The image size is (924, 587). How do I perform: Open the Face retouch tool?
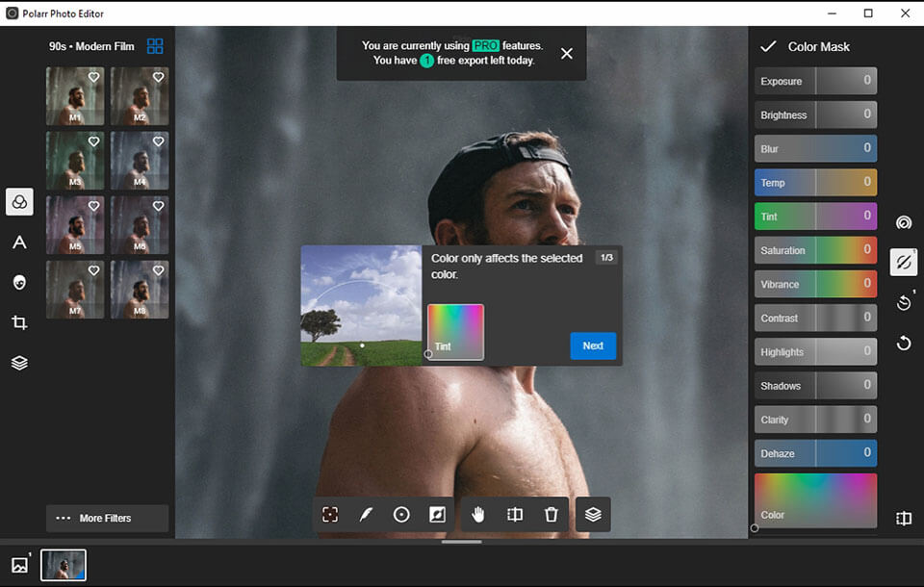[19, 282]
